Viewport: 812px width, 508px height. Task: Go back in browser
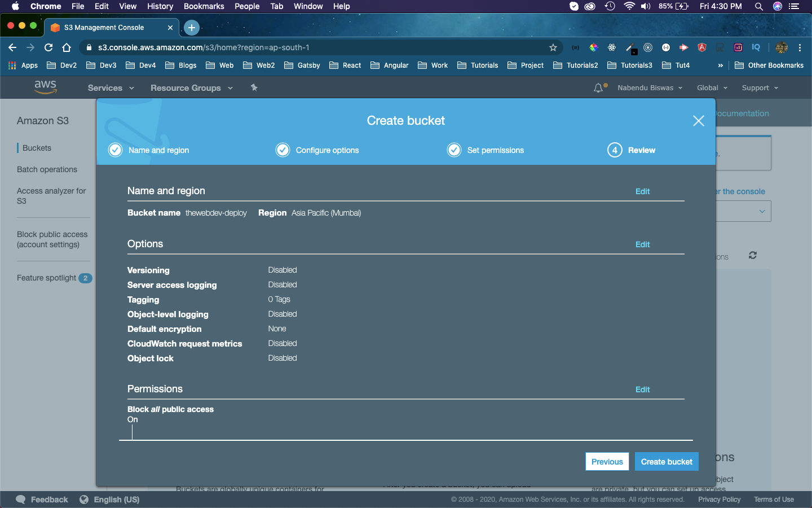[x=12, y=47]
